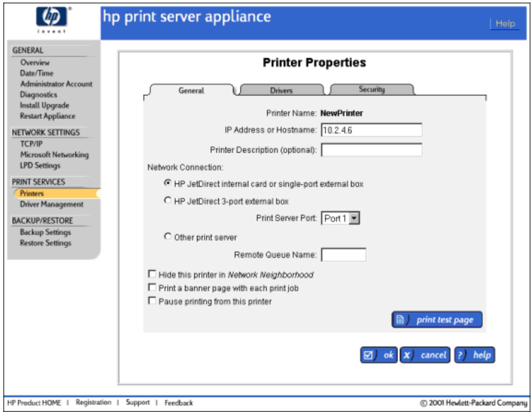Click the help button label

[482, 355]
